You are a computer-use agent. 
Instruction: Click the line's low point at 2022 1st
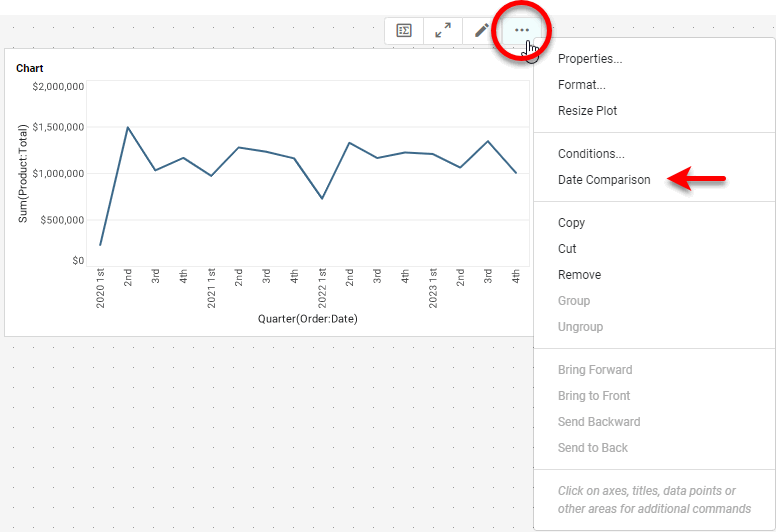point(322,198)
